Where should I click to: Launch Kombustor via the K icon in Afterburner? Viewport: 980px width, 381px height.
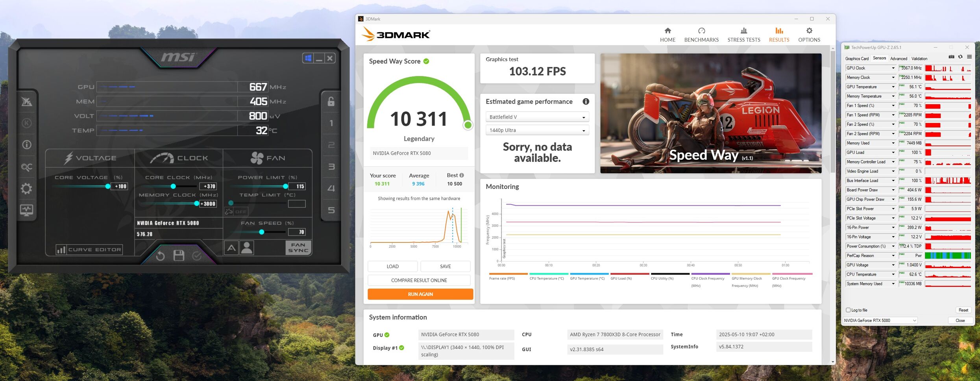tap(27, 123)
